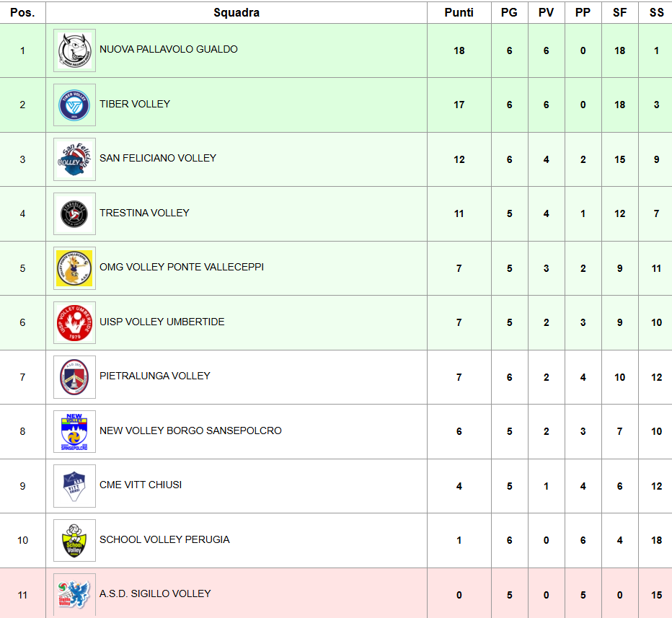The width and height of the screenshot is (672, 618).
Task: Click the OMG Volley Ponte Valleceppi logo
Action: [74, 268]
